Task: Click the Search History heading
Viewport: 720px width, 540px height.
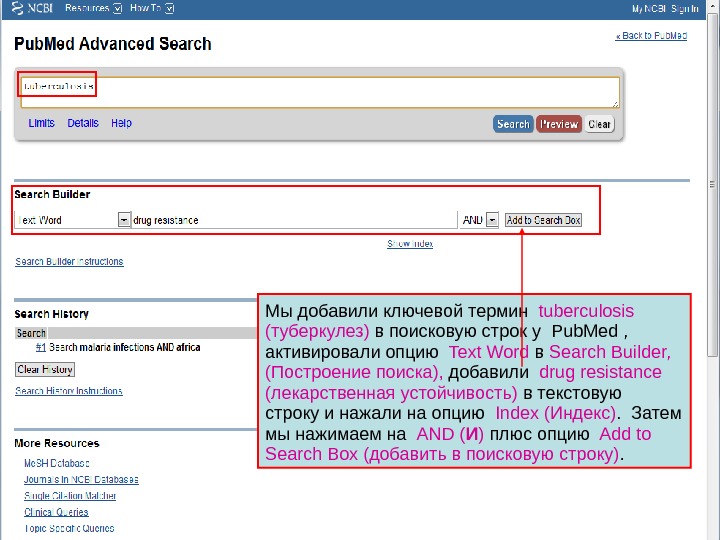Action: [x=51, y=314]
